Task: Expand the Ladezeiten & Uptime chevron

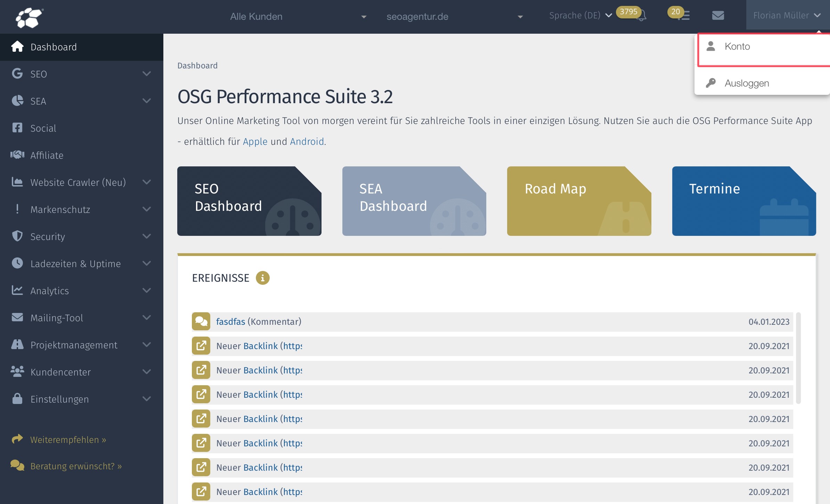Action: pyautogui.click(x=147, y=263)
